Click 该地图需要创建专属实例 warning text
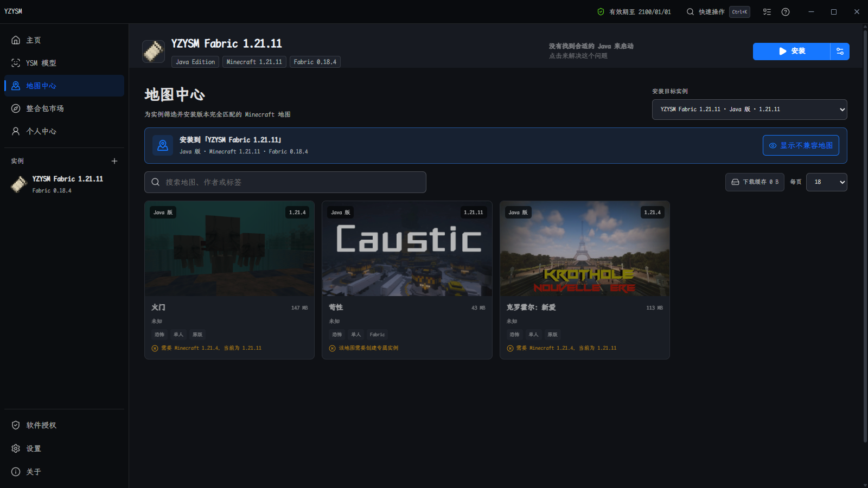This screenshot has height=488, width=868. point(368,348)
